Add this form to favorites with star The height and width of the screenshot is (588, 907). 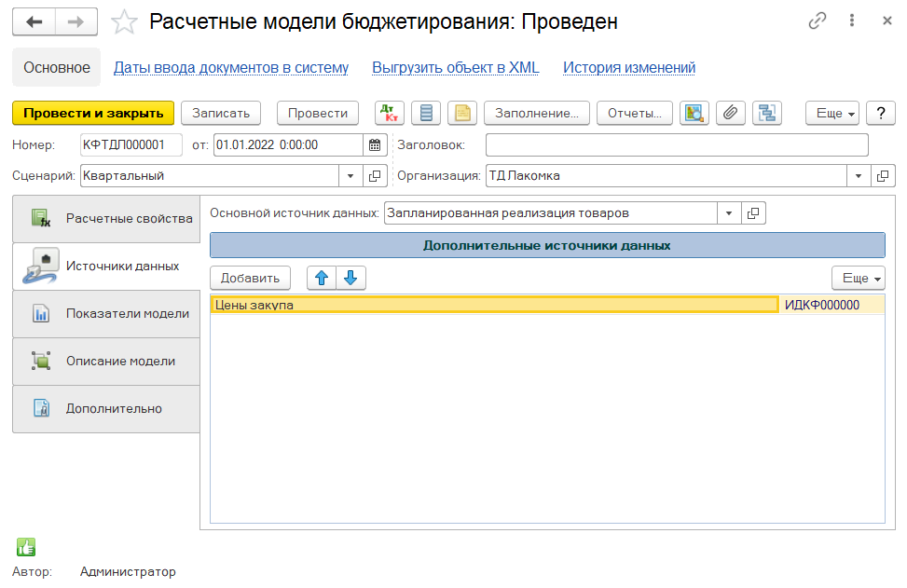(124, 21)
